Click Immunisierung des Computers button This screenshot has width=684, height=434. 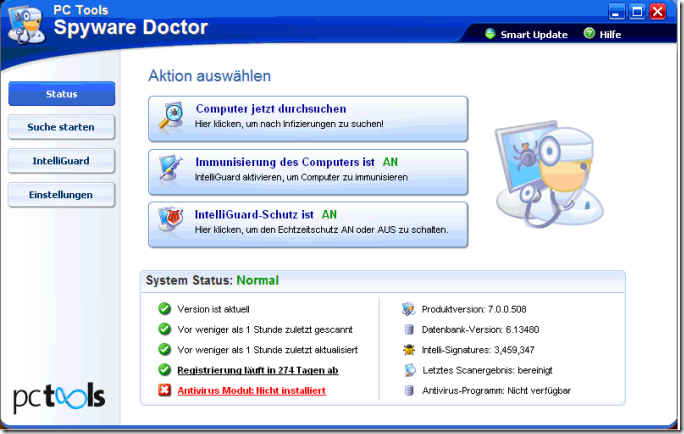point(308,172)
